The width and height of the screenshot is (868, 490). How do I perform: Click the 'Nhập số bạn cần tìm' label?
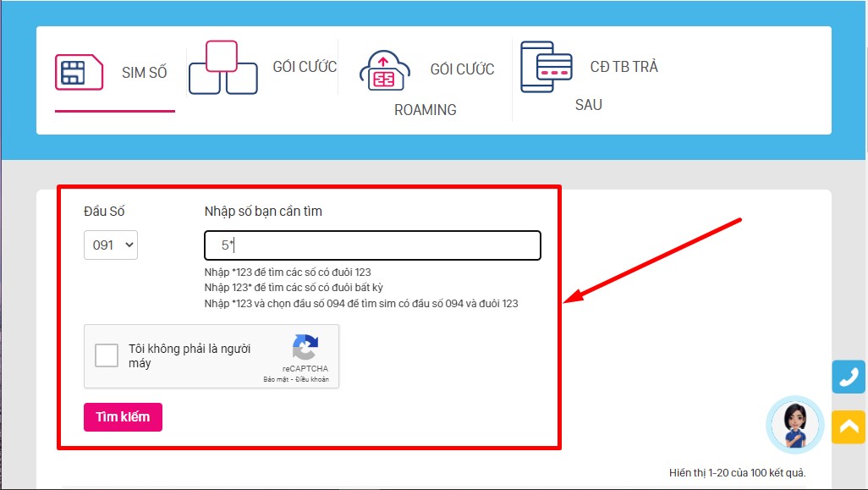point(263,212)
